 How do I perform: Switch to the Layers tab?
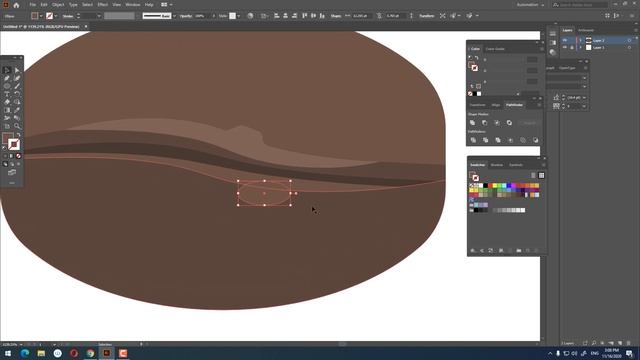[567, 30]
